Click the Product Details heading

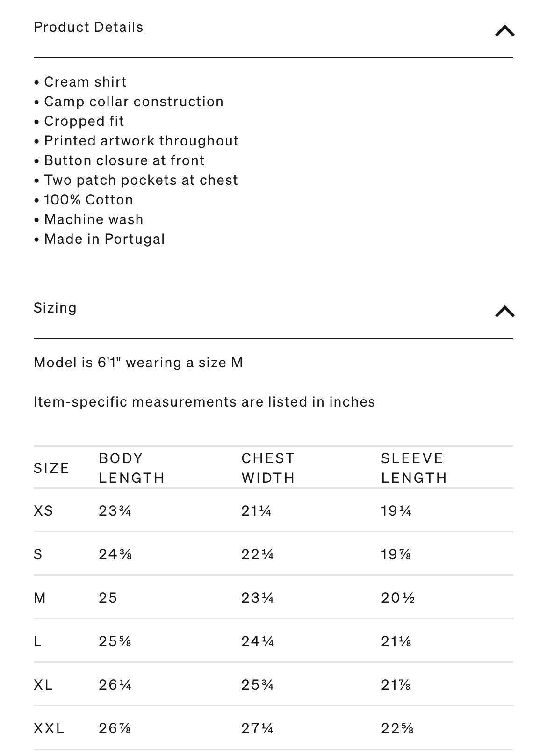(88, 27)
